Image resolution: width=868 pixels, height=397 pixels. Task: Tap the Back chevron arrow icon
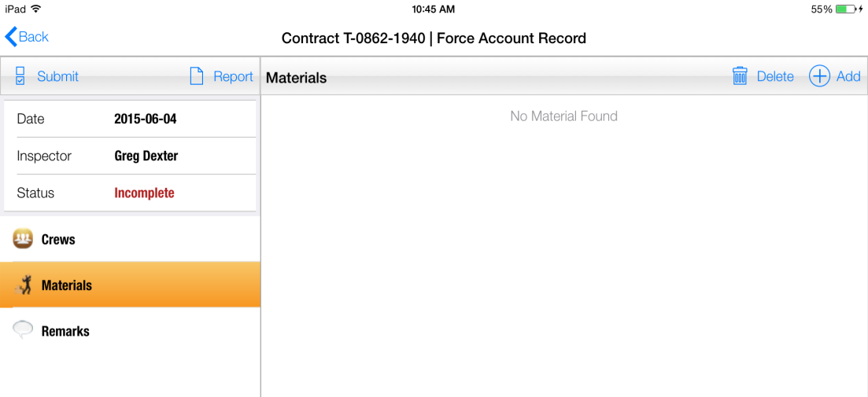coord(10,36)
